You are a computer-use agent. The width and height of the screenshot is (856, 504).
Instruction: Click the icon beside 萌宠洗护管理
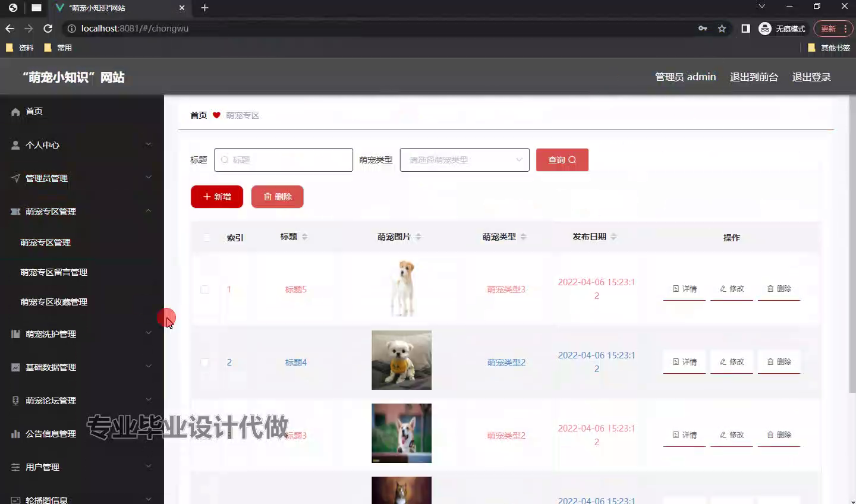click(15, 334)
